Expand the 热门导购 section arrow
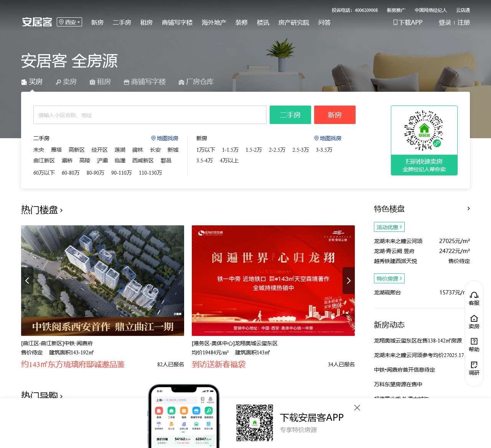 coord(61,395)
